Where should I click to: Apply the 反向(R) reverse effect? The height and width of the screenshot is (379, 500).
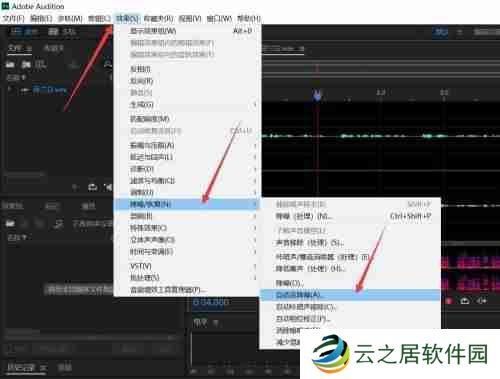click(x=187, y=81)
